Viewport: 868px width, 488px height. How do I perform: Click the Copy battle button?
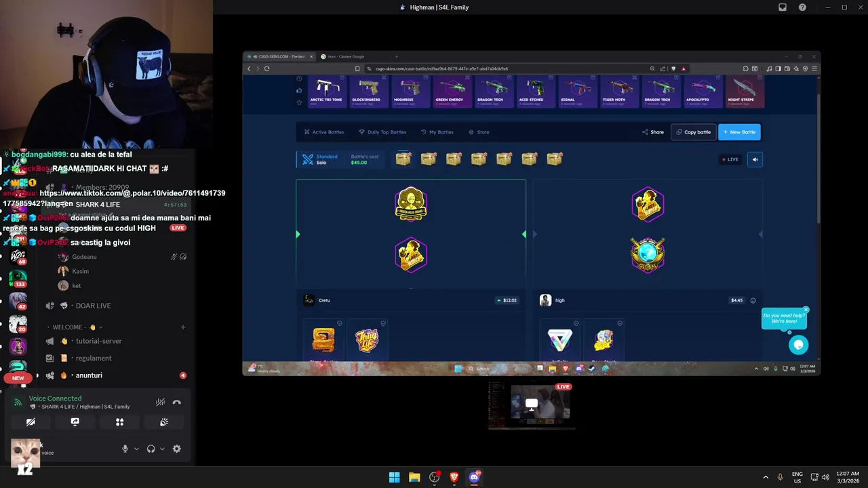694,132
